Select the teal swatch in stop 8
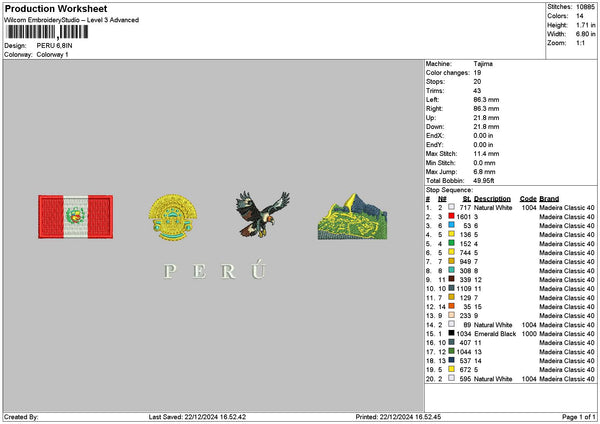 click(452, 270)
